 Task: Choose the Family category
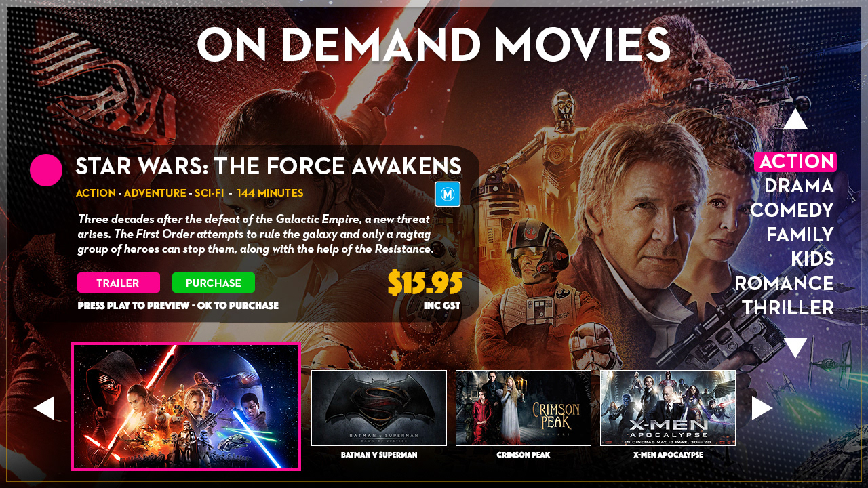800,235
